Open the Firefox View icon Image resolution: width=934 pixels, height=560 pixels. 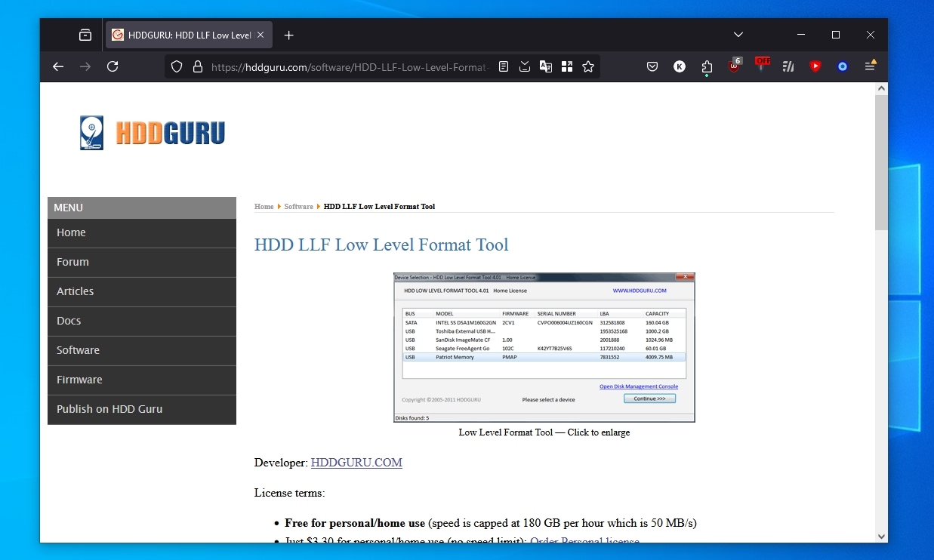(x=85, y=35)
